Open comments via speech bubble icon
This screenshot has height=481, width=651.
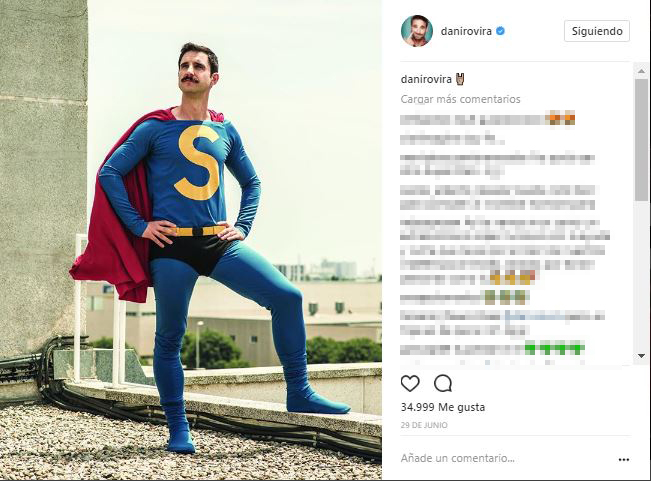(443, 383)
